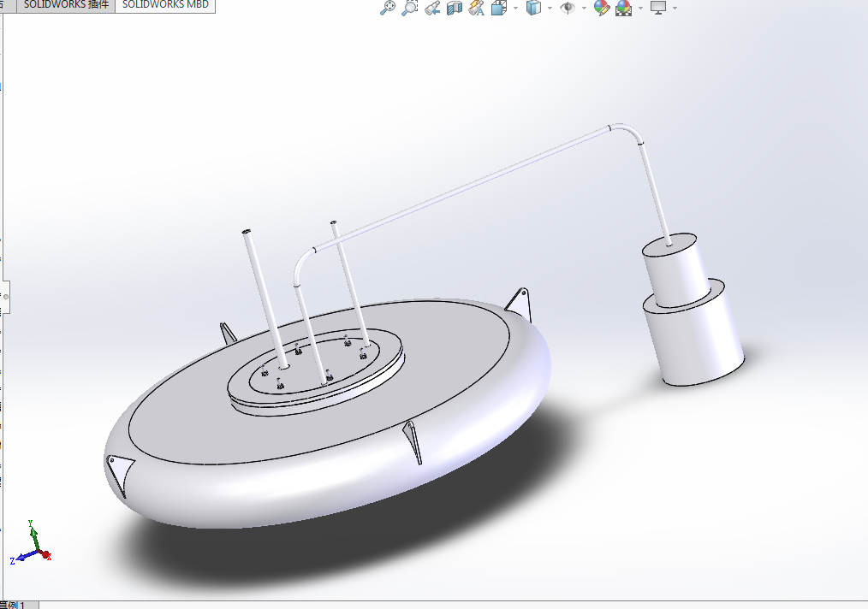The width and height of the screenshot is (868, 609).
Task: Switch to the SOLIDWORKS 插件 tab
Action: tap(66, 5)
